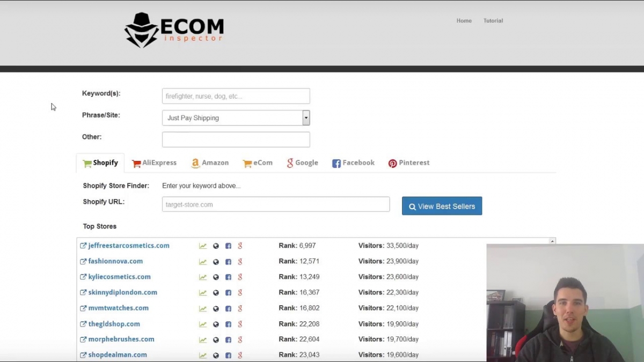Click the globe icon beside fashionnova.com

(x=216, y=261)
